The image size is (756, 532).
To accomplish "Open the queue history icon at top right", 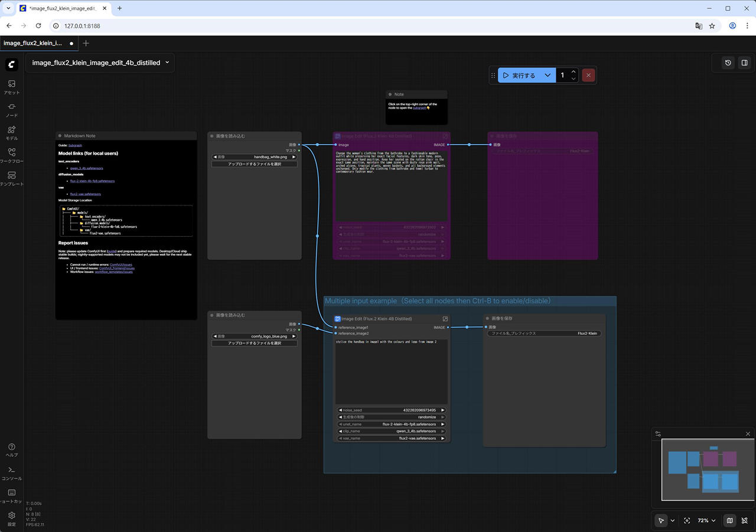I will (x=728, y=63).
